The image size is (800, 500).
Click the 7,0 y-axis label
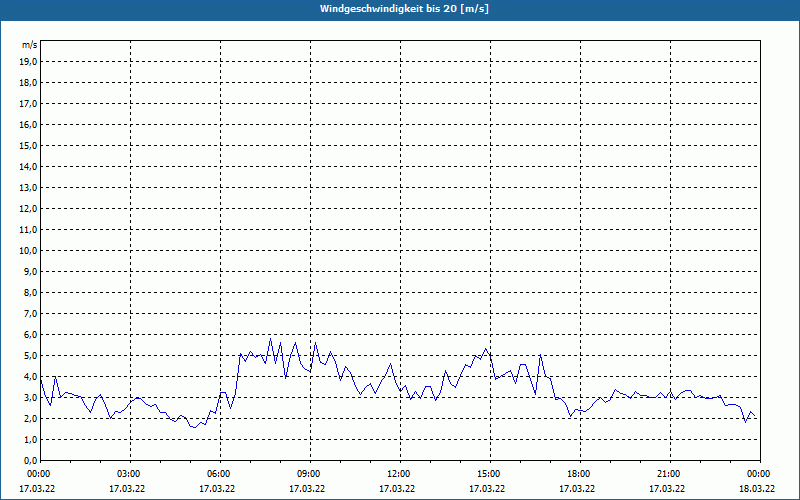tap(31, 313)
